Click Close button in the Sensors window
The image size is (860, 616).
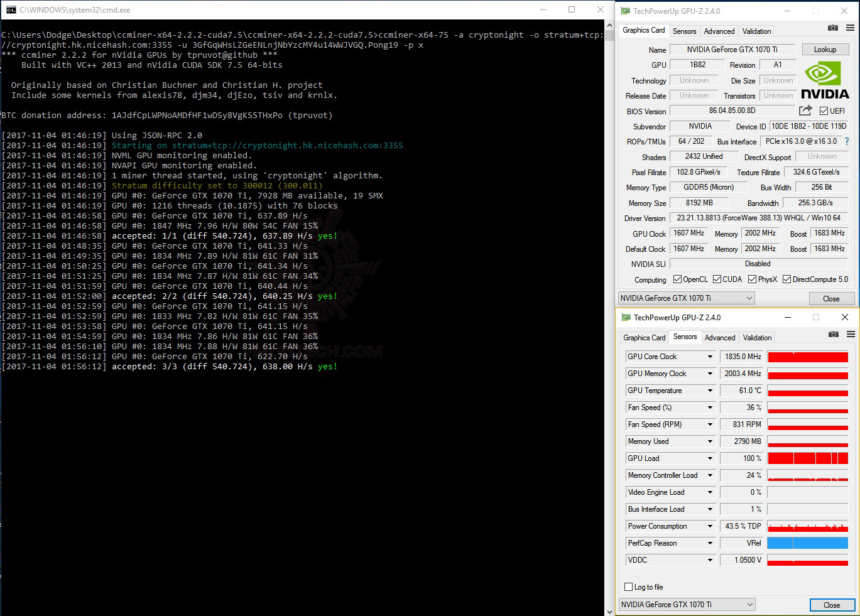tap(832, 605)
